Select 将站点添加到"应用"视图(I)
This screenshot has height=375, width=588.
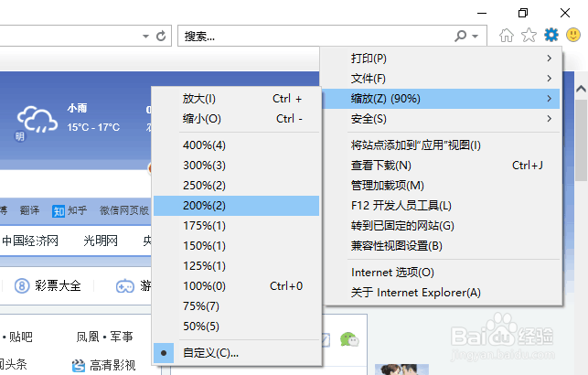(x=441, y=145)
